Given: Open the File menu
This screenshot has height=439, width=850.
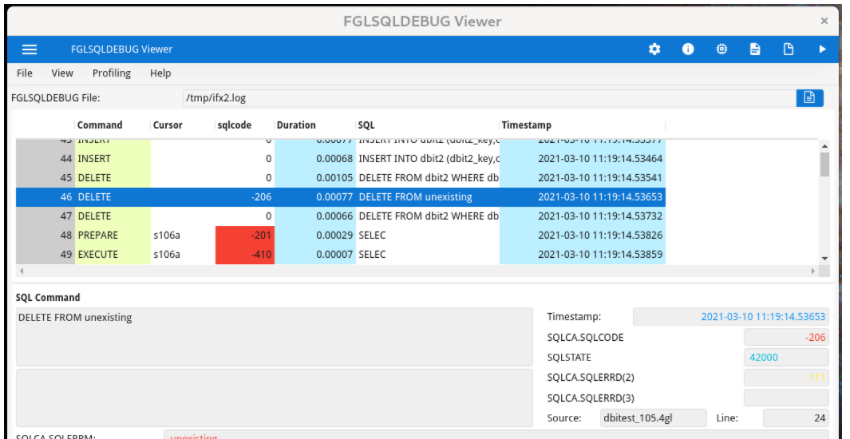Looking at the screenshot, I should coord(24,73).
